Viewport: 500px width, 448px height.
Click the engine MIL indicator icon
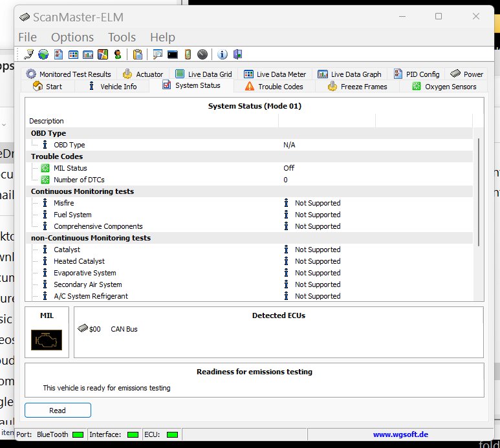click(x=47, y=340)
